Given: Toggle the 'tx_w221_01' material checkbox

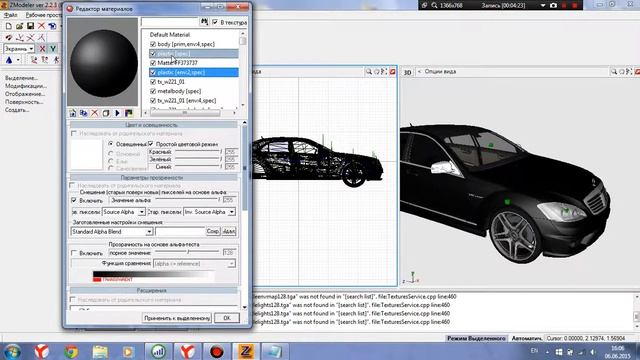Looking at the screenshot, I should [153, 82].
